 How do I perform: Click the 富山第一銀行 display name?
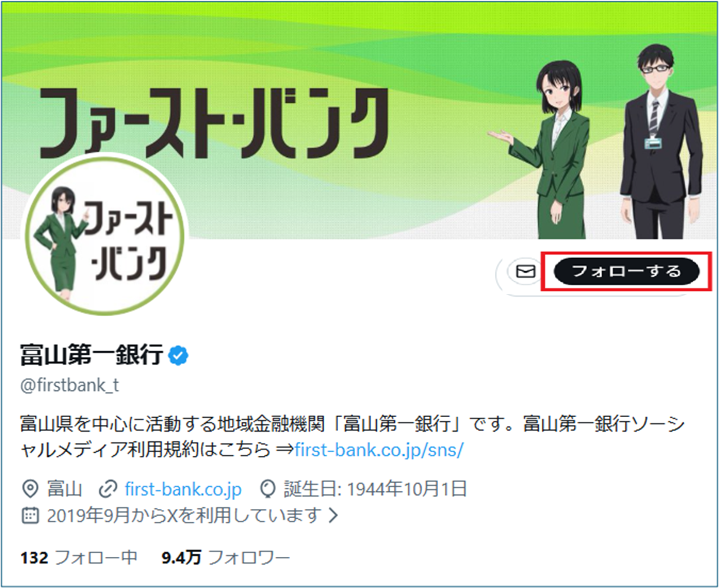pos(92,355)
